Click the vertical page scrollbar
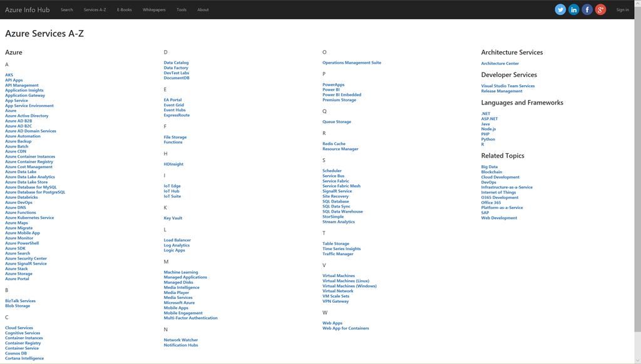This screenshot has height=364, width=641. pyautogui.click(x=637, y=188)
